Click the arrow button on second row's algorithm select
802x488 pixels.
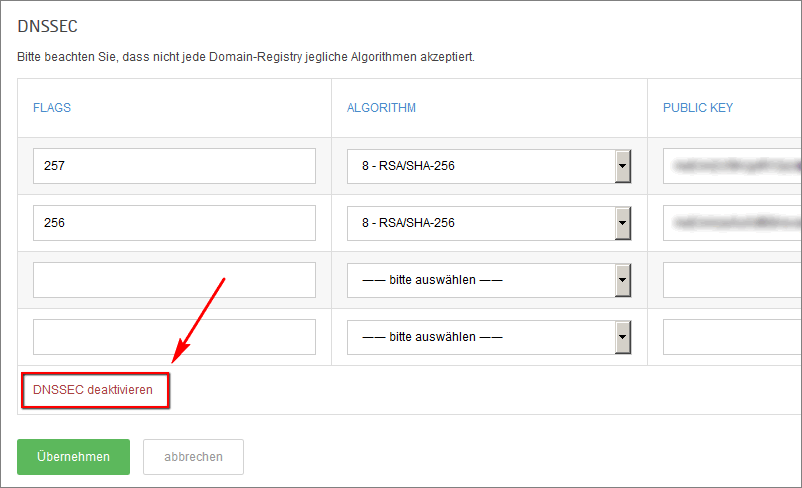pos(622,223)
